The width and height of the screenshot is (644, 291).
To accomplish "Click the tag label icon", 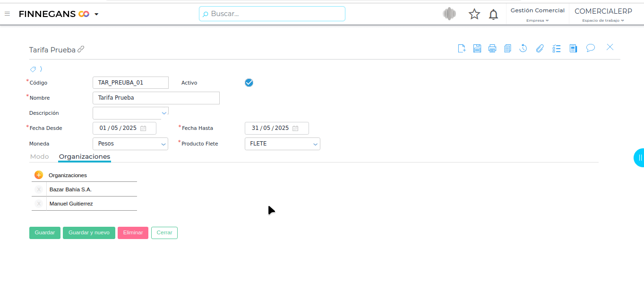I will (33, 69).
